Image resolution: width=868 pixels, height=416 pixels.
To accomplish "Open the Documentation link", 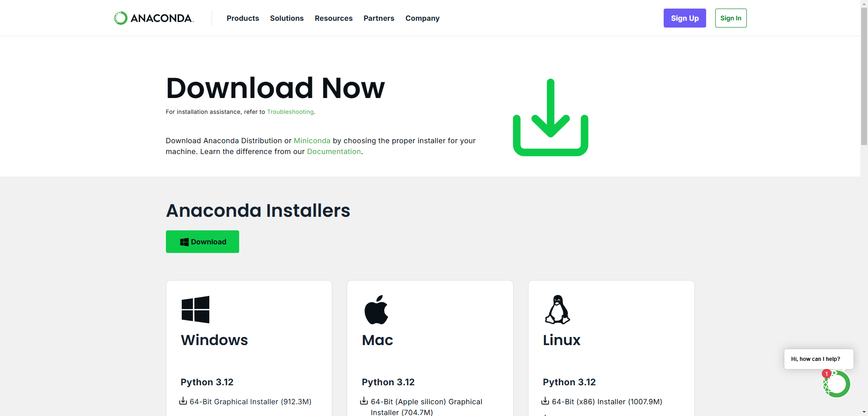I will (x=334, y=152).
